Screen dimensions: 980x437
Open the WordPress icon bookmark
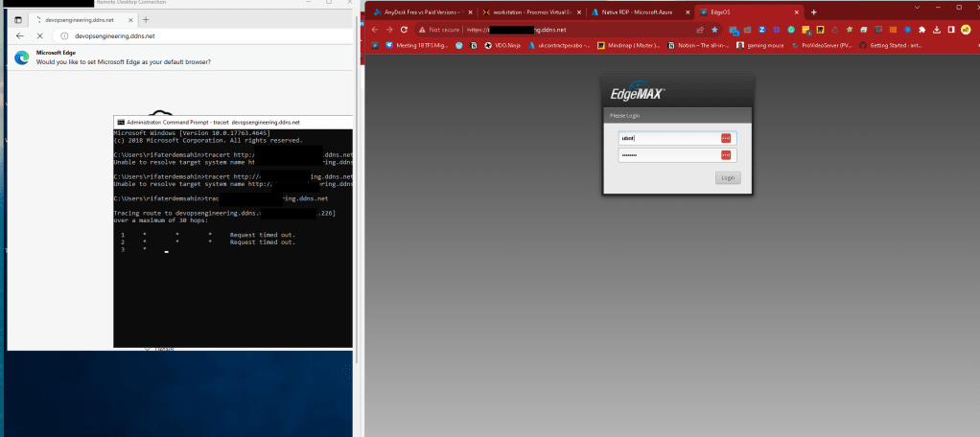(x=458, y=45)
